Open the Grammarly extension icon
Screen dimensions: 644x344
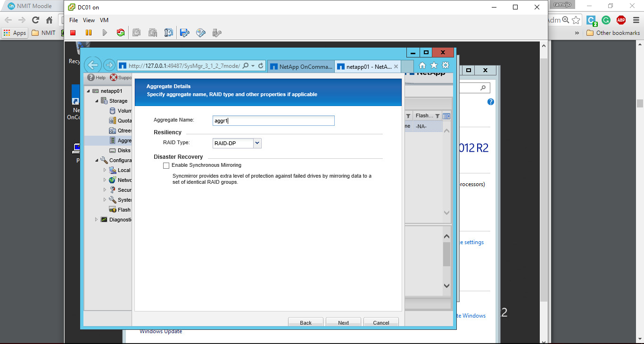(x=606, y=20)
